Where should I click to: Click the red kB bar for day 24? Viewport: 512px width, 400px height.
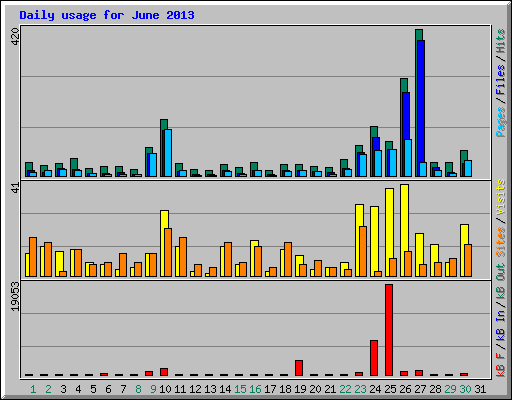pos(374,358)
